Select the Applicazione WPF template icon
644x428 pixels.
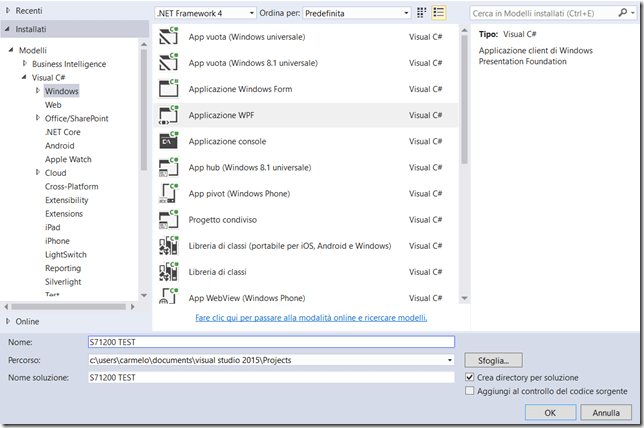(x=168, y=115)
